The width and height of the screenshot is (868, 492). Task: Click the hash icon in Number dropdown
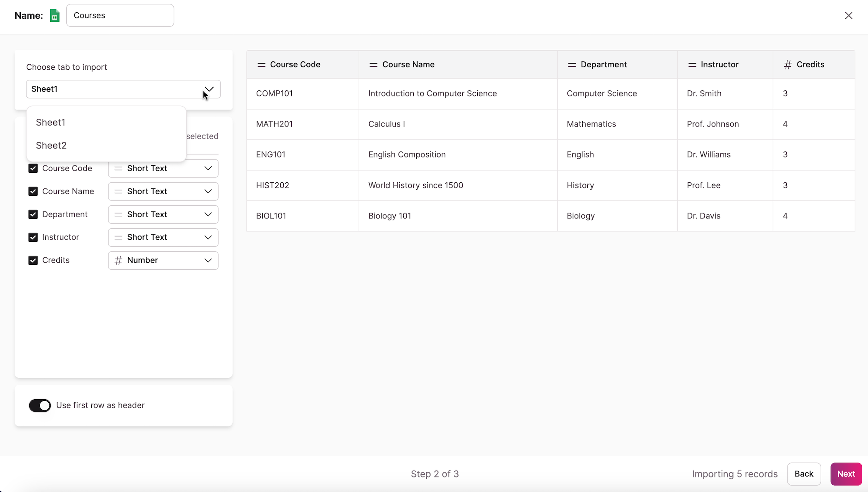point(118,261)
